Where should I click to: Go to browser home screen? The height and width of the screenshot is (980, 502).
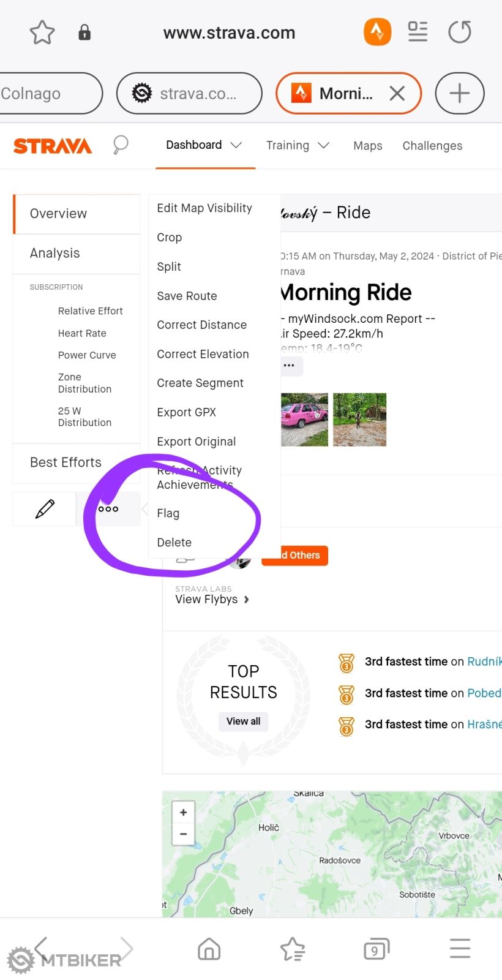(209, 949)
